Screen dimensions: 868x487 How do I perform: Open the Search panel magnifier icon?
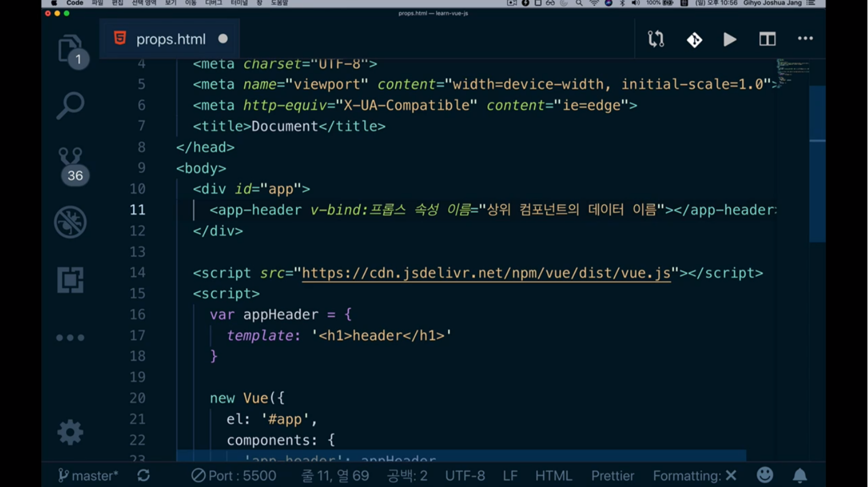click(70, 105)
